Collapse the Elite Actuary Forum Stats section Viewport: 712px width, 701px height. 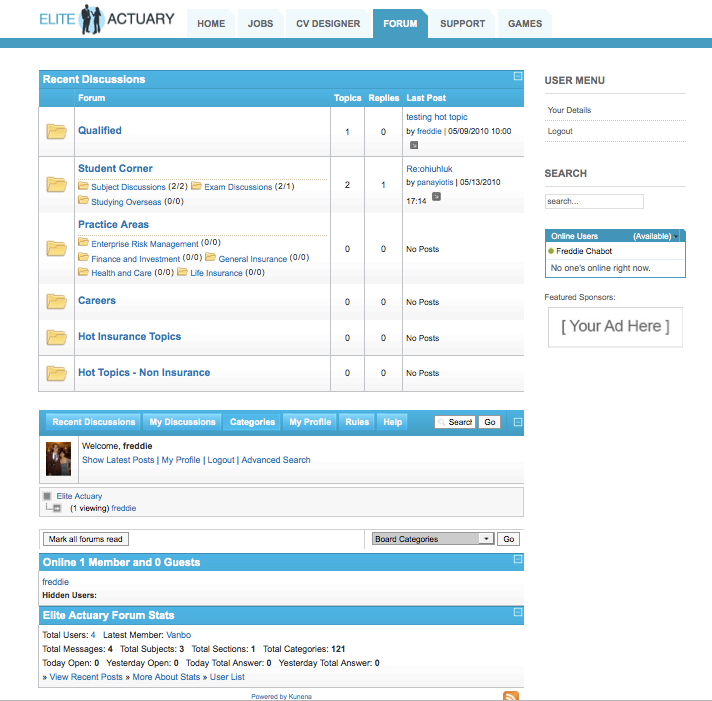pos(517,612)
